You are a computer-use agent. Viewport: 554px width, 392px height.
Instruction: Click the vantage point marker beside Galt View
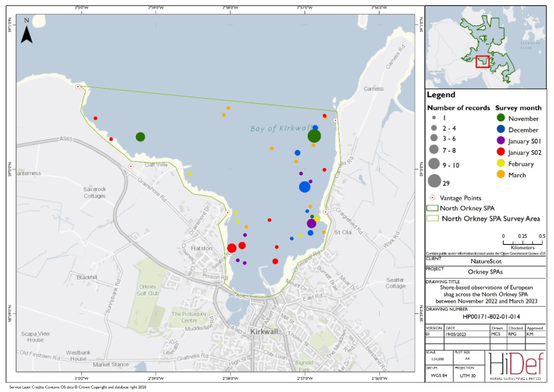click(131, 166)
